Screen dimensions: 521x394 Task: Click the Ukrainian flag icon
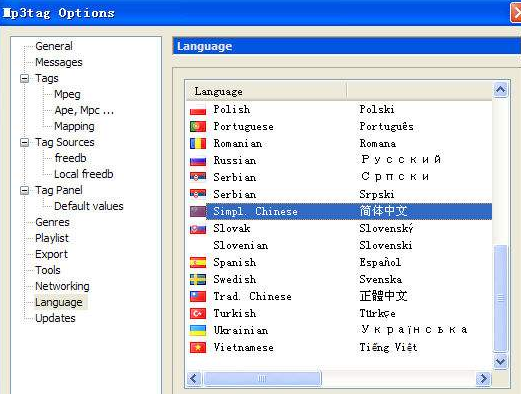[198, 330]
